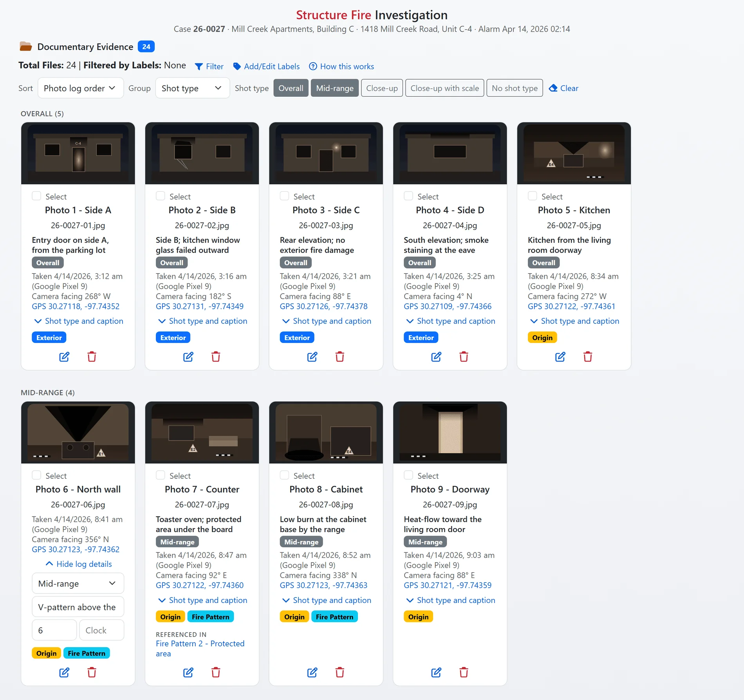Check Select box on Photo 2 - Side B
This screenshot has height=700, width=744.
coord(161,196)
